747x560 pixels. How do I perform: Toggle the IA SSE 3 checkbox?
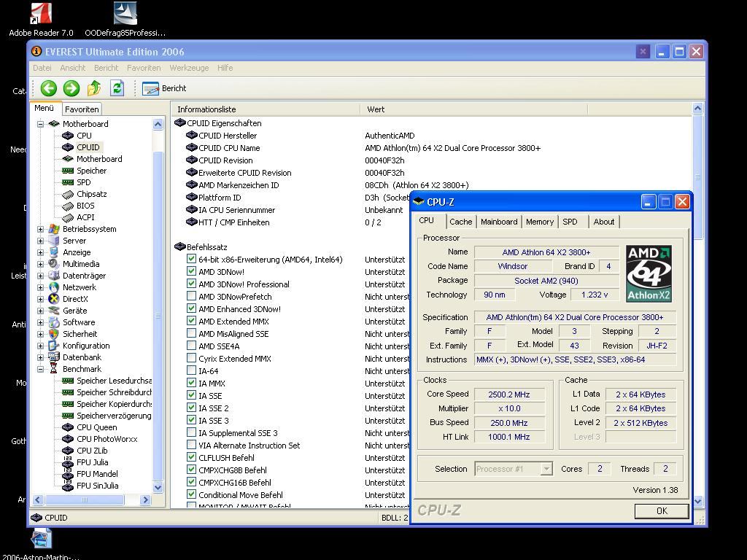(x=192, y=420)
